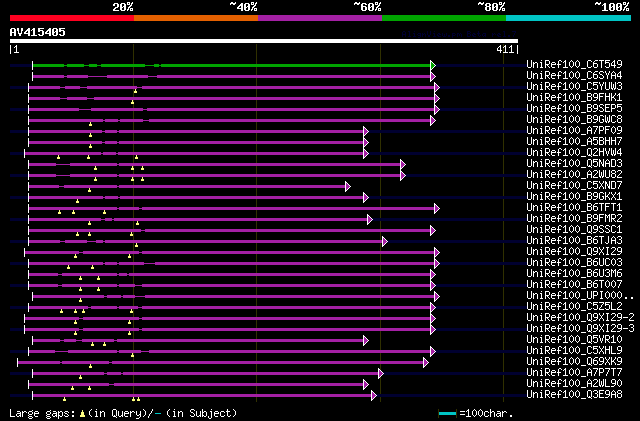The height and width of the screenshot is (421, 640).
Task: Select the UniRef100_Q9XI29-3 label
Action: click(x=580, y=329)
